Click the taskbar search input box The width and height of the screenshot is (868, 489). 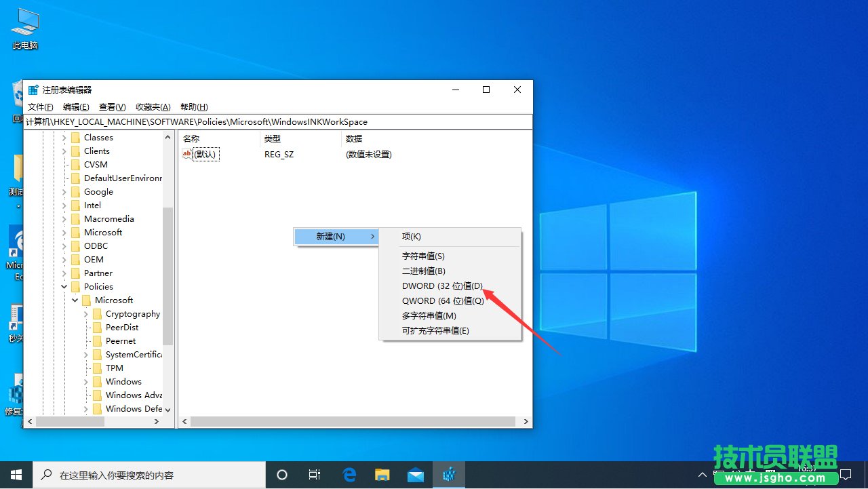click(149, 474)
